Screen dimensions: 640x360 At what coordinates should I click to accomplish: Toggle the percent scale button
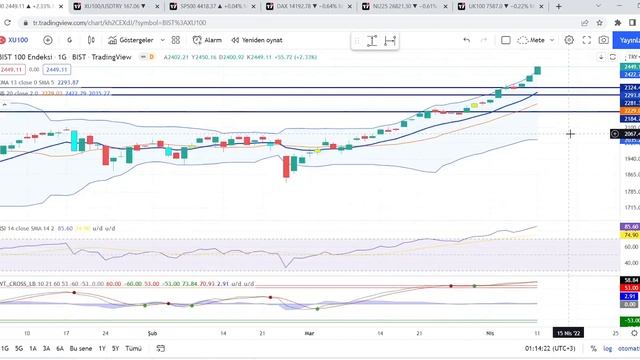coord(593,349)
